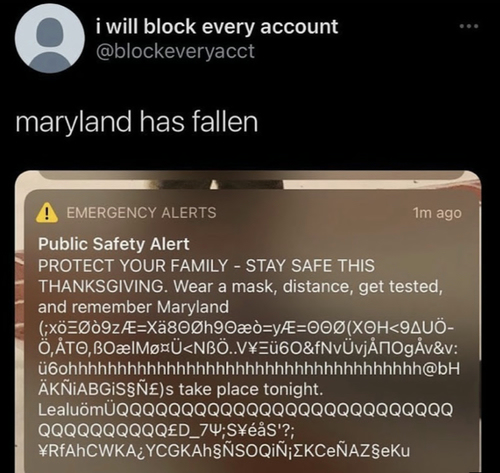Click the line ending with 'S¥éåS'?;'
Image resolution: width=500 pixels, height=473 pixels.
tap(166, 431)
